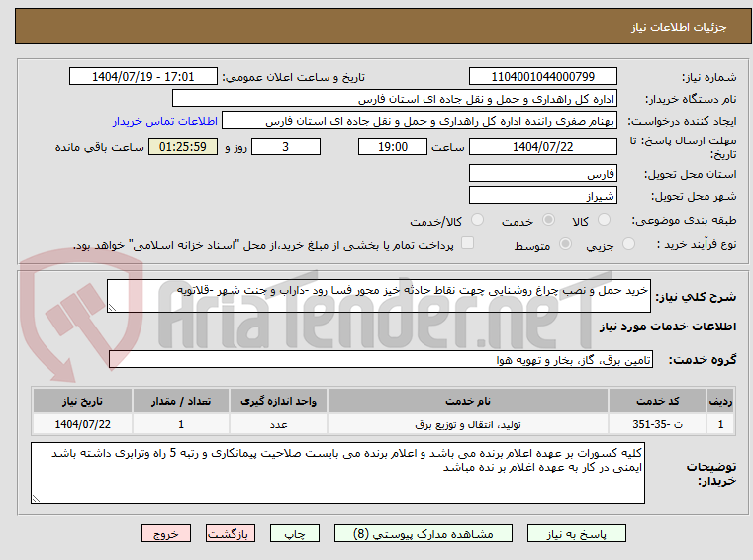
Task: Click service name cell تولید، انتقال و توزیع برق
Action: tap(468, 424)
